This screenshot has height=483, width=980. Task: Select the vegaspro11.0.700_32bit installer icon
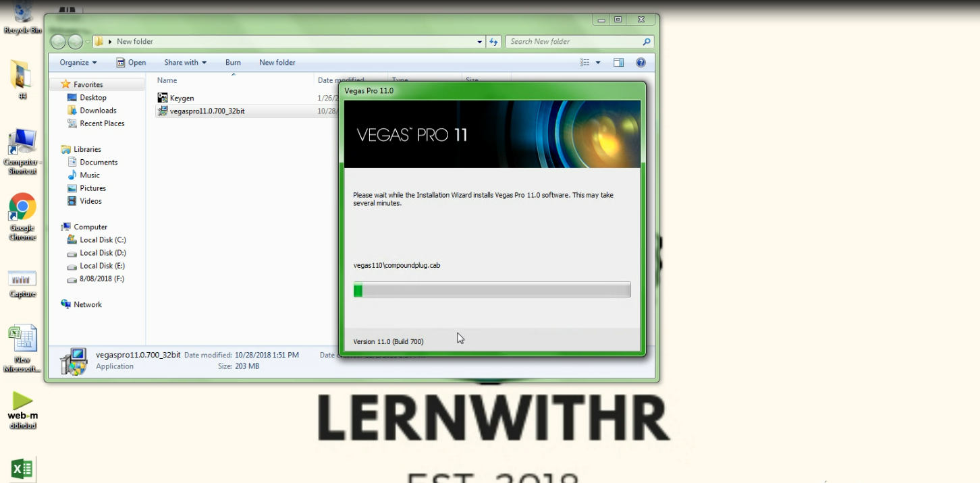pyautogui.click(x=163, y=111)
